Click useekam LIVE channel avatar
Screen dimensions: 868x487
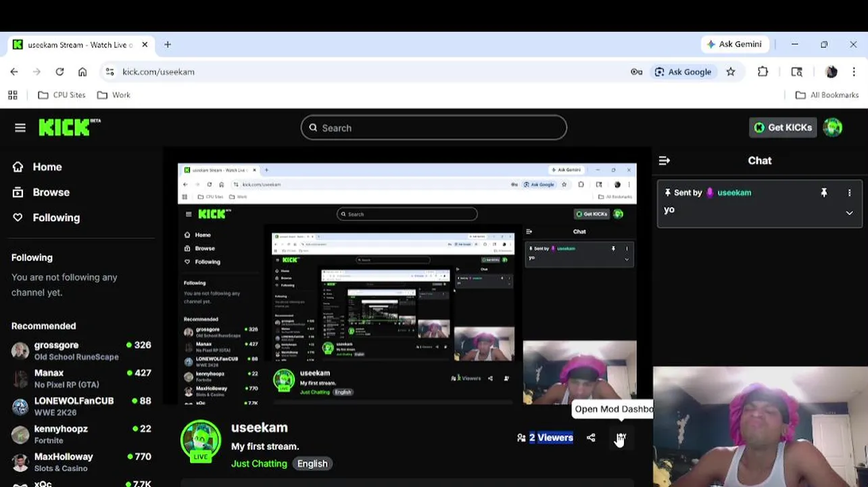[200, 441]
